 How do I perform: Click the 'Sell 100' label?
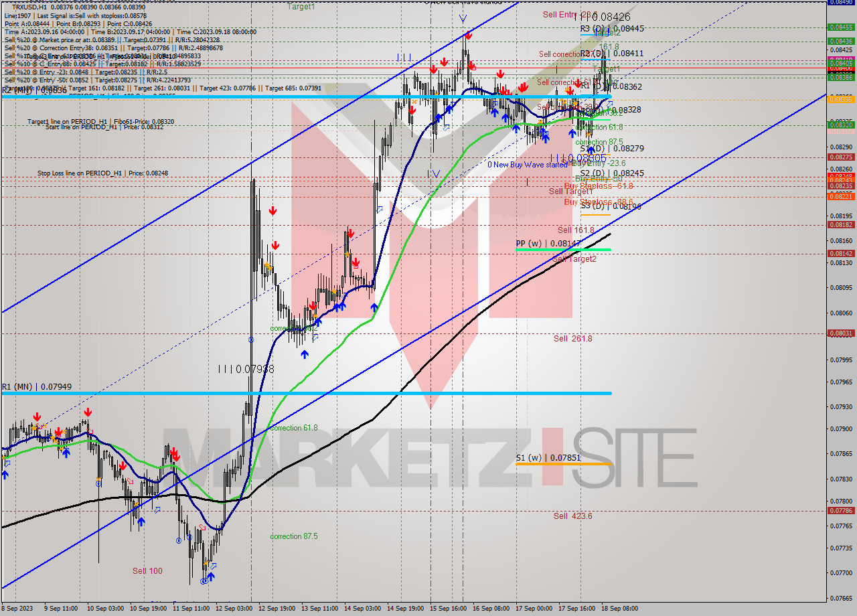coord(147,571)
